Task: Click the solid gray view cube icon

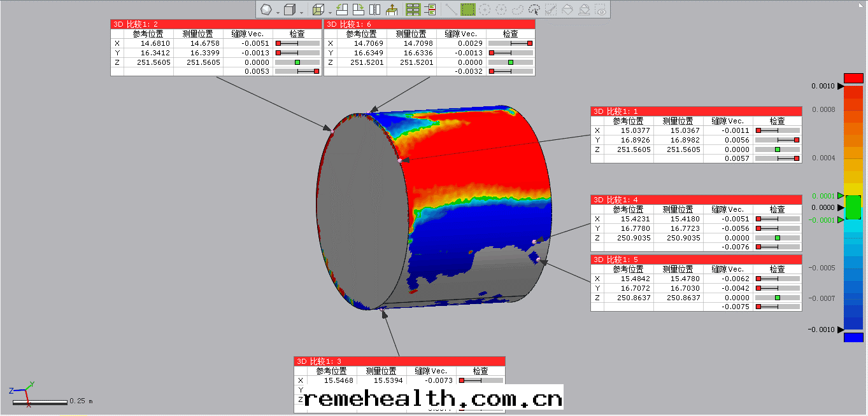Action: click(290, 10)
